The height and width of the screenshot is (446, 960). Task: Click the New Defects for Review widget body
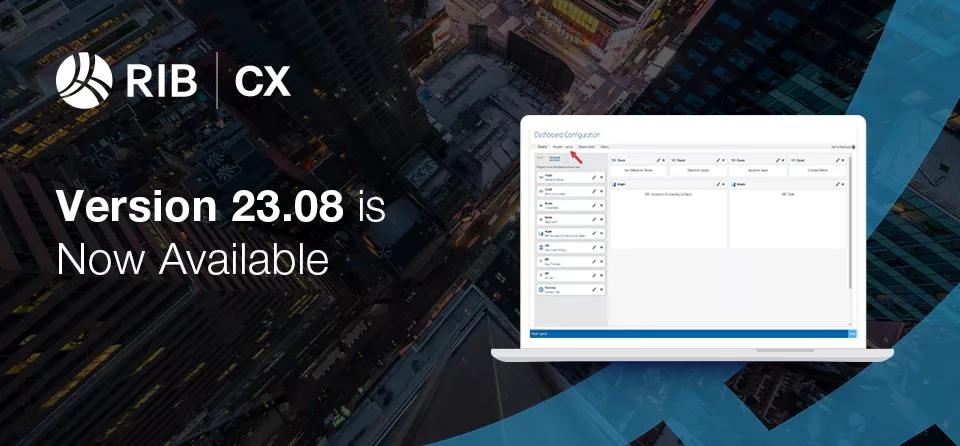pos(639,170)
